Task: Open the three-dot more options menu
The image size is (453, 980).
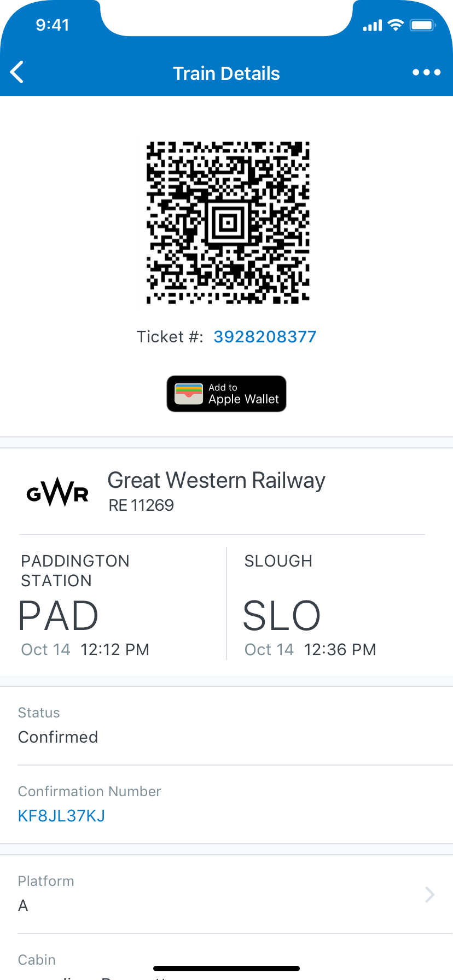Action: (x=426, y=72)
